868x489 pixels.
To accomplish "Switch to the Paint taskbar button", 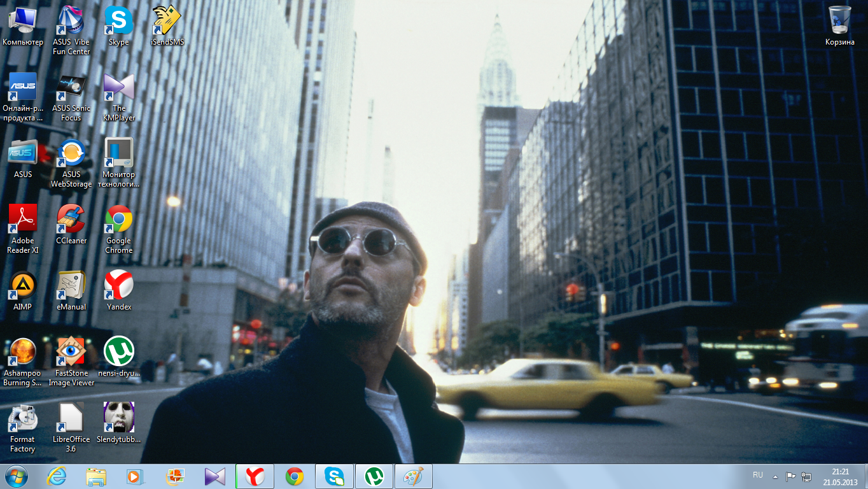I will (414, 476).
